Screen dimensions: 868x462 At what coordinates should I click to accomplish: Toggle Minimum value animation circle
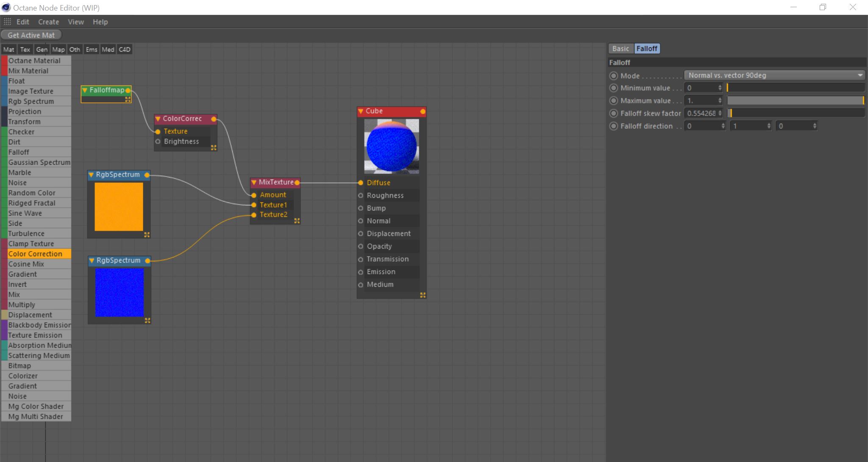613,88
